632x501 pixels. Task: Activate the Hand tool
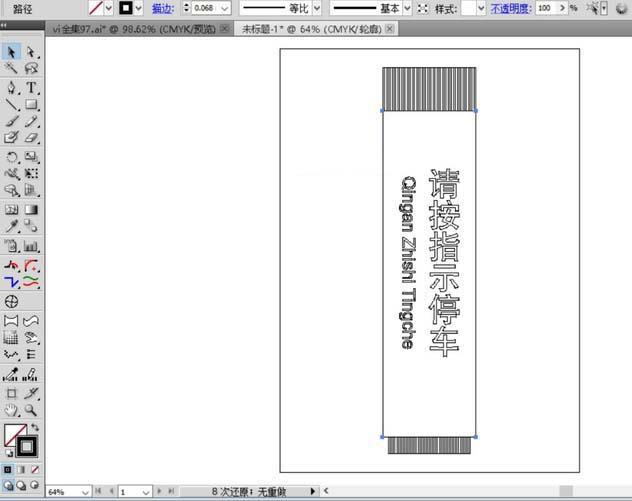[x=11, y=410]
